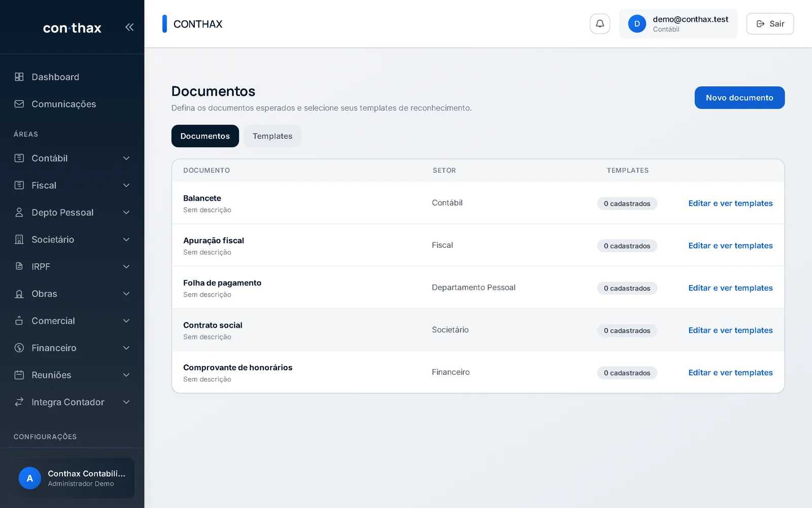Click Comprovante de honorários 0 cadastrados badge
The image size is (812, 508).
pos(627,373)
